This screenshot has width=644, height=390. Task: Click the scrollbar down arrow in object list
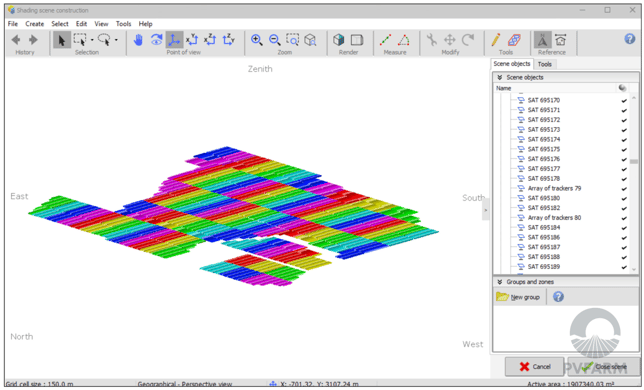point(634,269)
